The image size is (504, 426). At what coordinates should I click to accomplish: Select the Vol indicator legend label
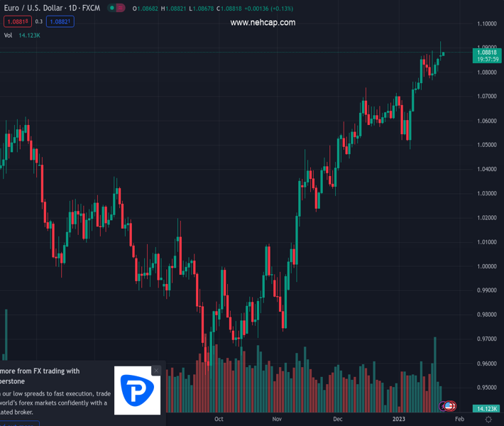pos(9,35)
